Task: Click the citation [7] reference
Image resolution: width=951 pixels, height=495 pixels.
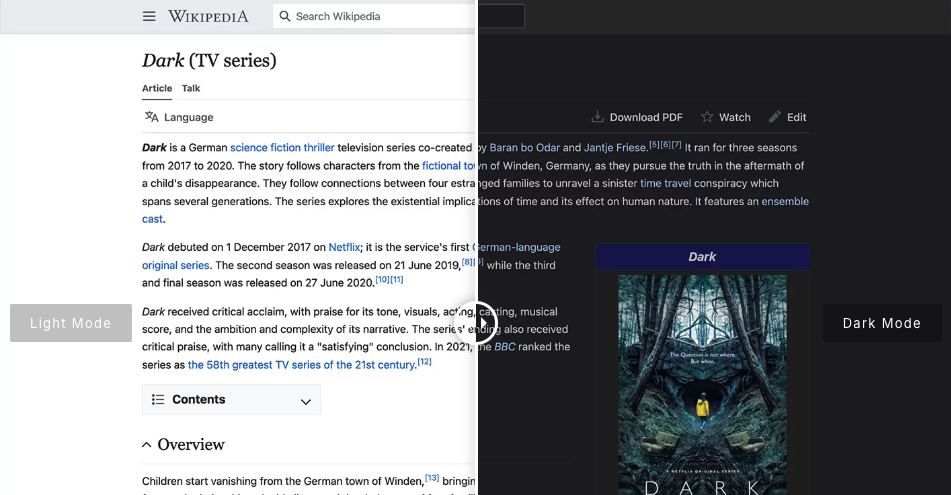Action: point(676,144)
